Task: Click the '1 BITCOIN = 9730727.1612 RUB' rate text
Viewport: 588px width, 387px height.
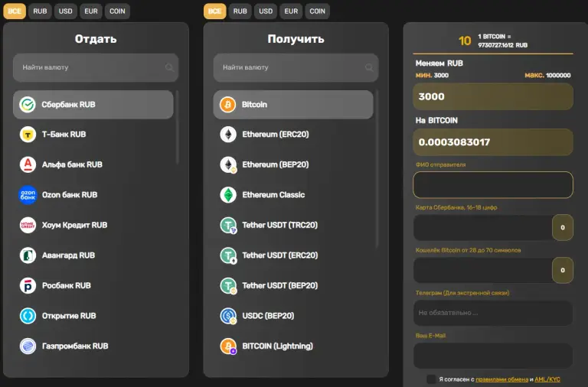Action: click(x=502, y=41)
